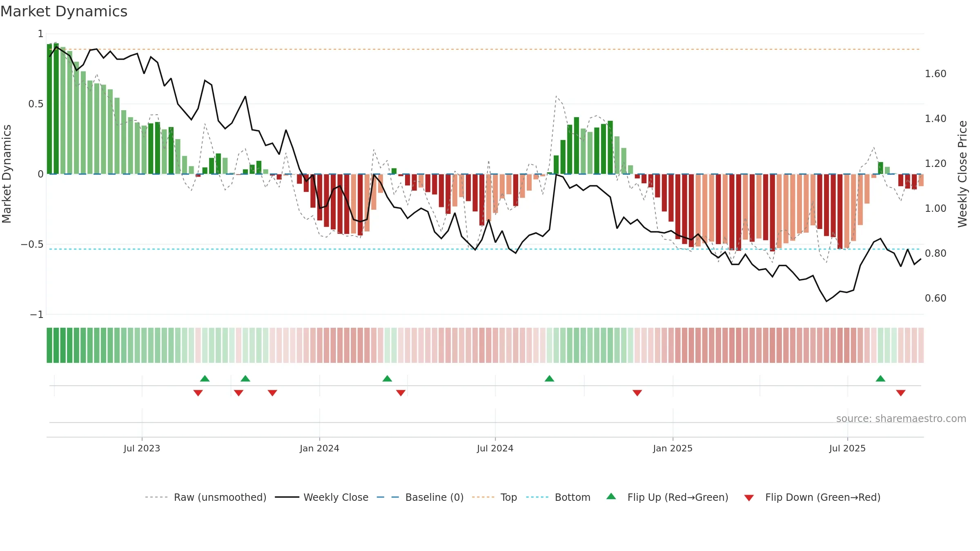Click the red flip-down triangle between Jul 2024 and Jan 2025
This screenshot has width=980, height=551.
637,393
